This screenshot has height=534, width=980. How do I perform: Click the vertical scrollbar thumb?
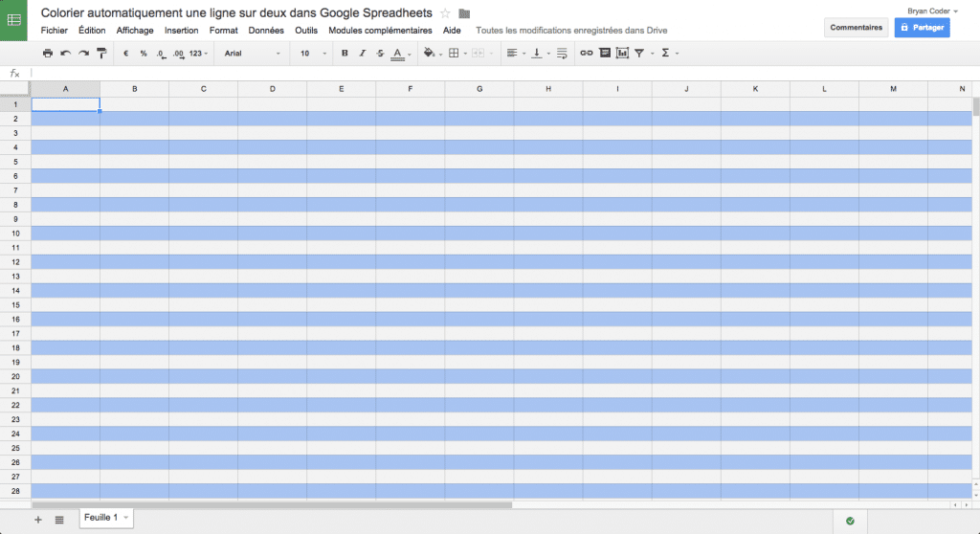click(975, 107)
